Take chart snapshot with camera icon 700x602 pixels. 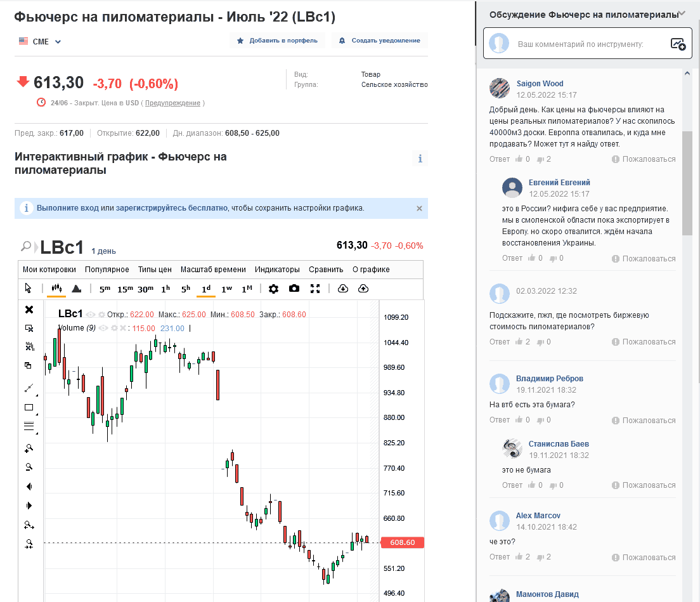(294, 289)
